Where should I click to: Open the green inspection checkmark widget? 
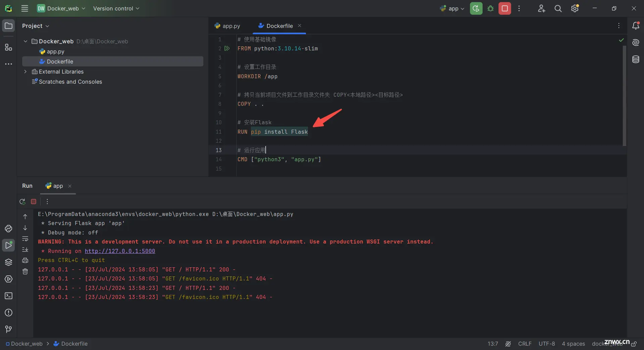621,40
